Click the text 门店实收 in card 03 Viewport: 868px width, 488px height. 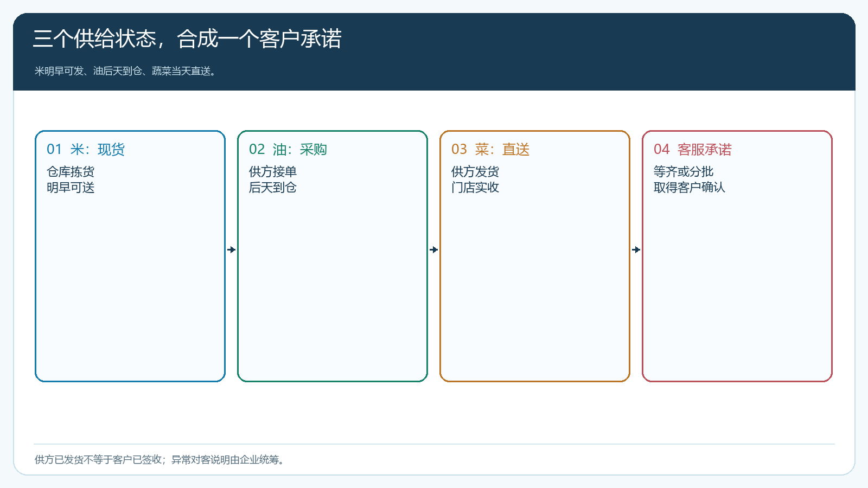475,188
